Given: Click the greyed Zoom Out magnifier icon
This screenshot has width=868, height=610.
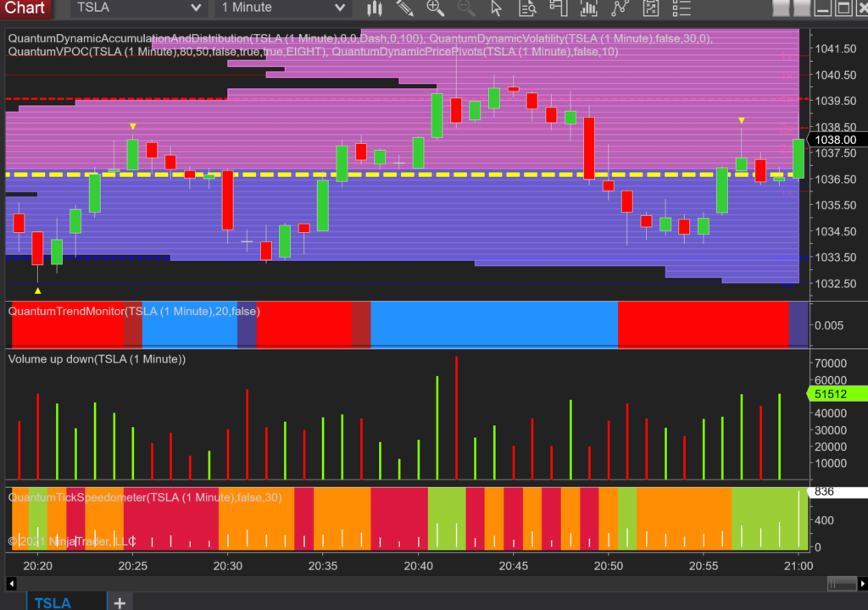Looking at the screenshot, I should (465, 8).
